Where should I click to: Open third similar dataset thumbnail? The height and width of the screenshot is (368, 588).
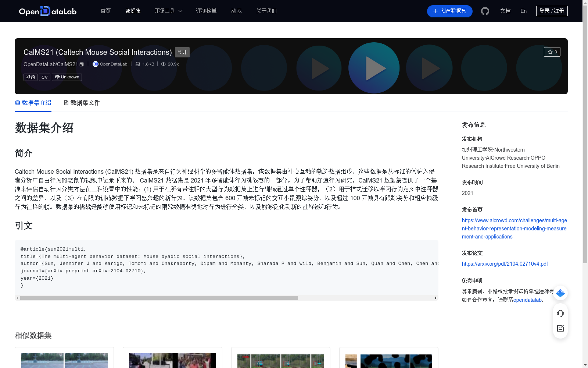click(281, 361)
